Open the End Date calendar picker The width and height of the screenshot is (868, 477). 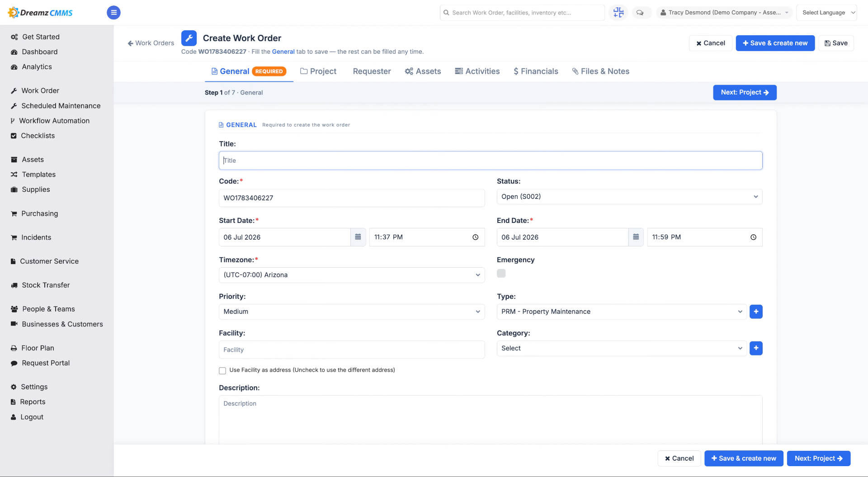tap(636, 237)
